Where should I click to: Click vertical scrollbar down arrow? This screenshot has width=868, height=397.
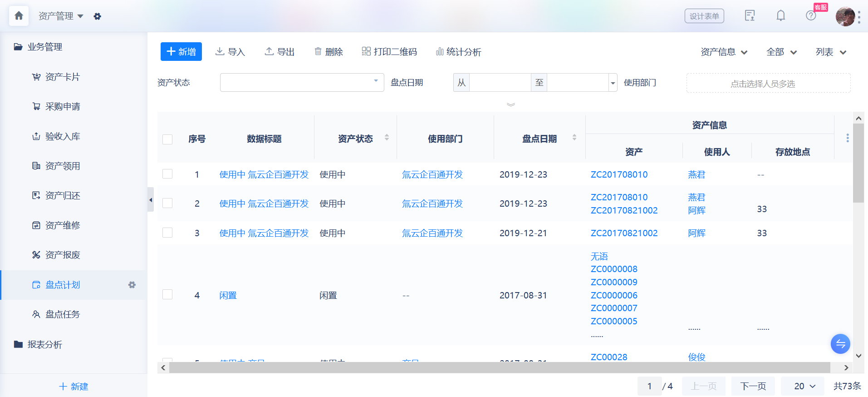858,356
